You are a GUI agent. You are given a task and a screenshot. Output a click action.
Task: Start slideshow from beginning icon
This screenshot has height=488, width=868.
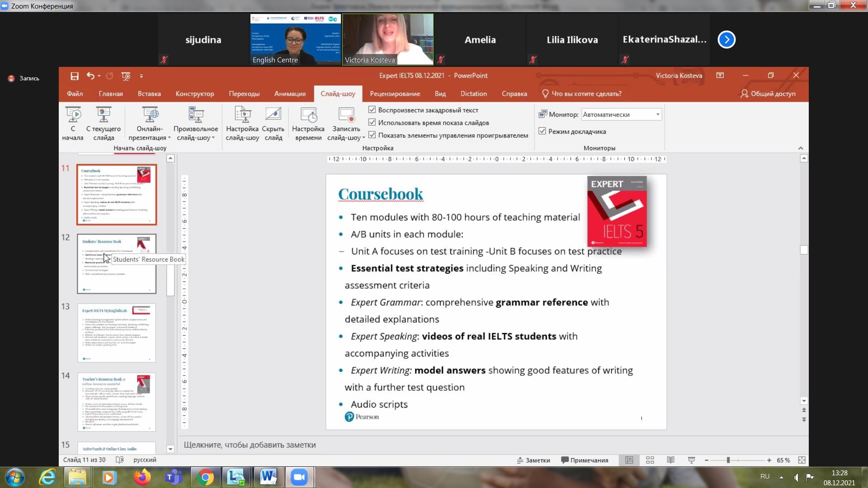point(73,115)
